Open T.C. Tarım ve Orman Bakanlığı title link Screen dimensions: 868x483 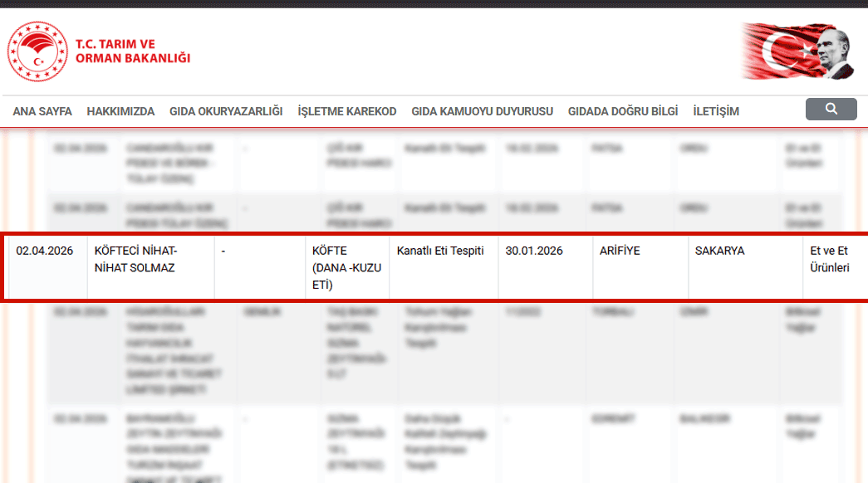tap(133, 51)
